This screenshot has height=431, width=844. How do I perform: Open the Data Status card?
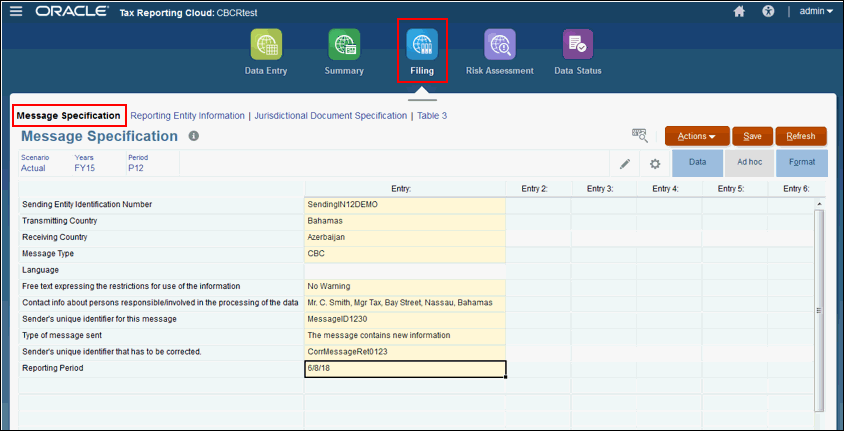(x=578, y=52)
